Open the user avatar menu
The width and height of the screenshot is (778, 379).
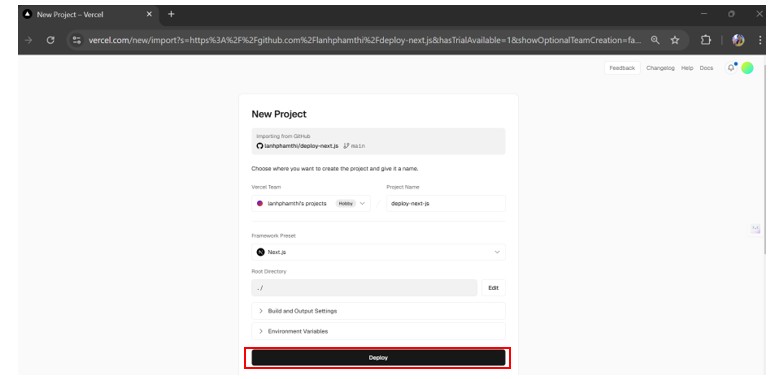click(747, 68)
